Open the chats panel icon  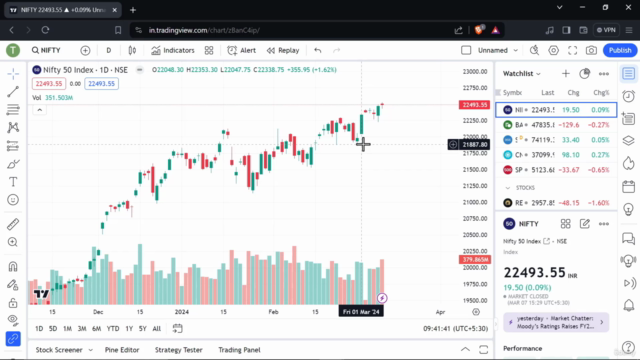coord(629,238)
